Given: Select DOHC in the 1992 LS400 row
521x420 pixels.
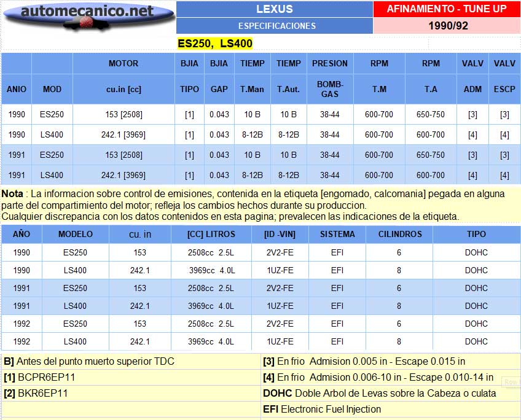Looking at the screenshot, I should point(476,341).
